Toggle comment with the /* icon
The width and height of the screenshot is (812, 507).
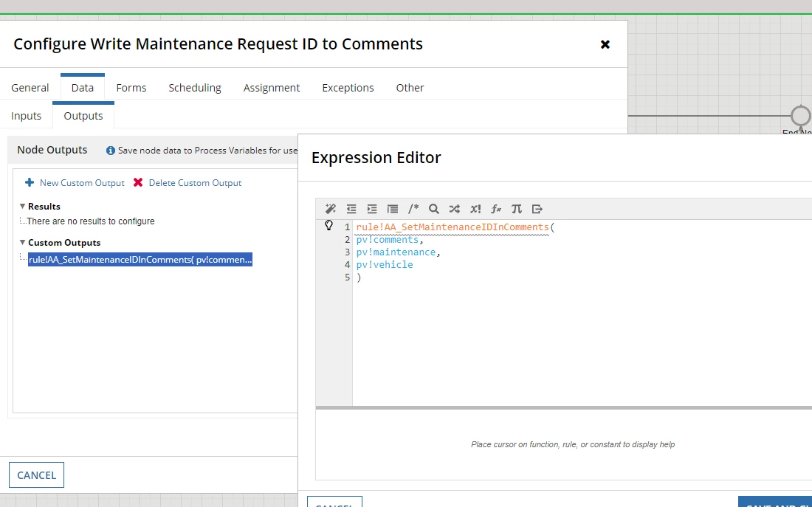[413, 209]
